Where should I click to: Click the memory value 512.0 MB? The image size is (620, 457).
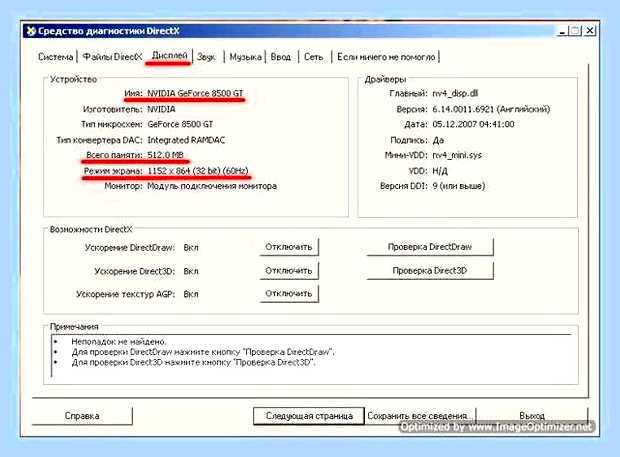click(x=165, y=155)
